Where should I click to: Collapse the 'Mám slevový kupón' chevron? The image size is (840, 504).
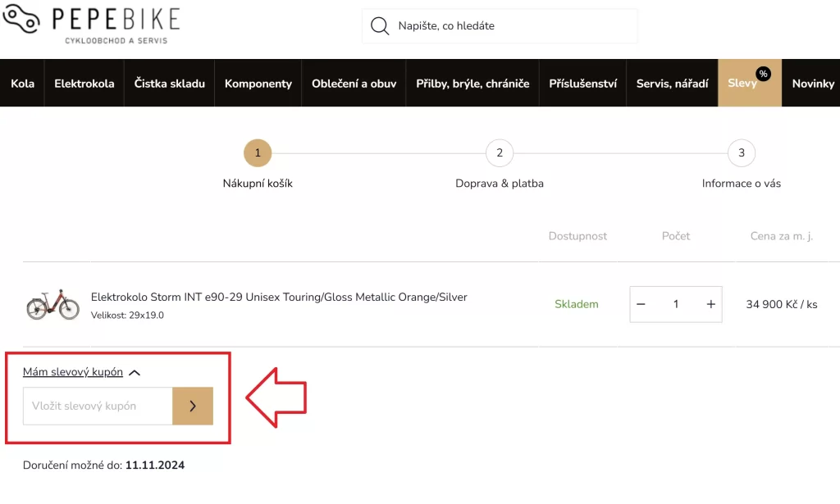click(135, 373)
